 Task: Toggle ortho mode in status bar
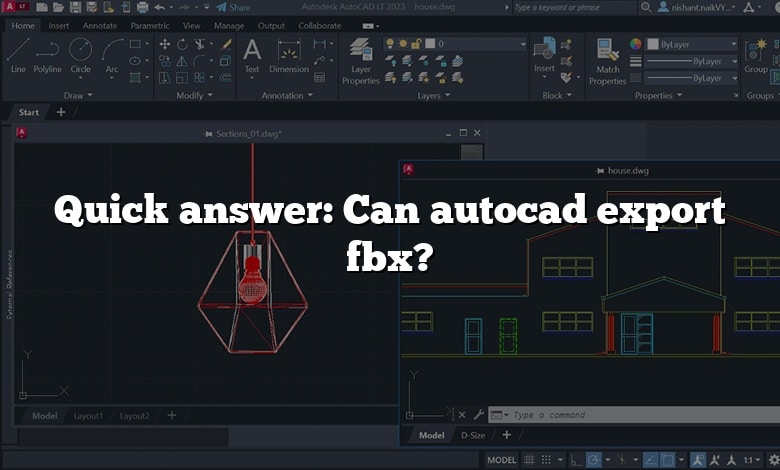[576, 460]
